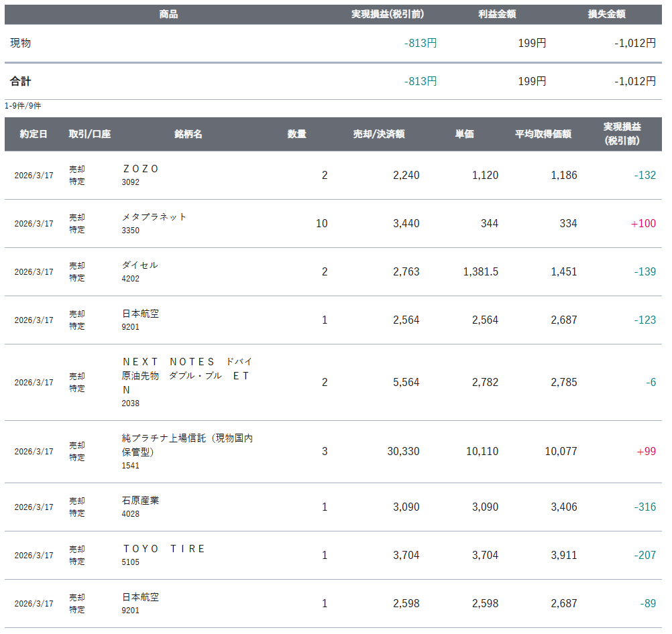The image size is (672, 634).
Task: Select the 30,330 sale amount cell
Action: (403, 452)
